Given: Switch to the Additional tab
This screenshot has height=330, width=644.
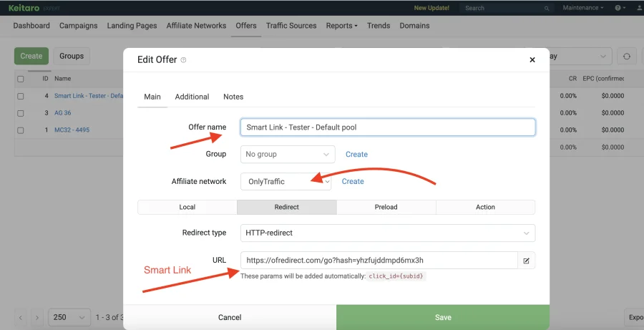Looking at the screenshot, I should [x=192, y=97].
